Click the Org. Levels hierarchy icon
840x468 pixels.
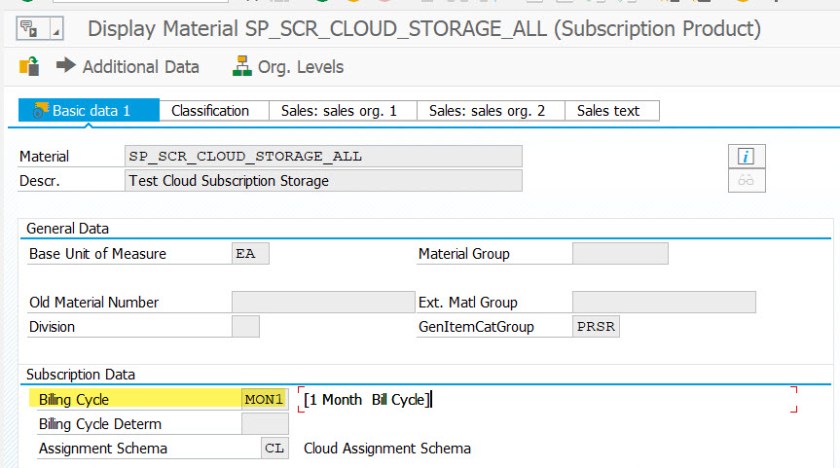click(241, 67)
